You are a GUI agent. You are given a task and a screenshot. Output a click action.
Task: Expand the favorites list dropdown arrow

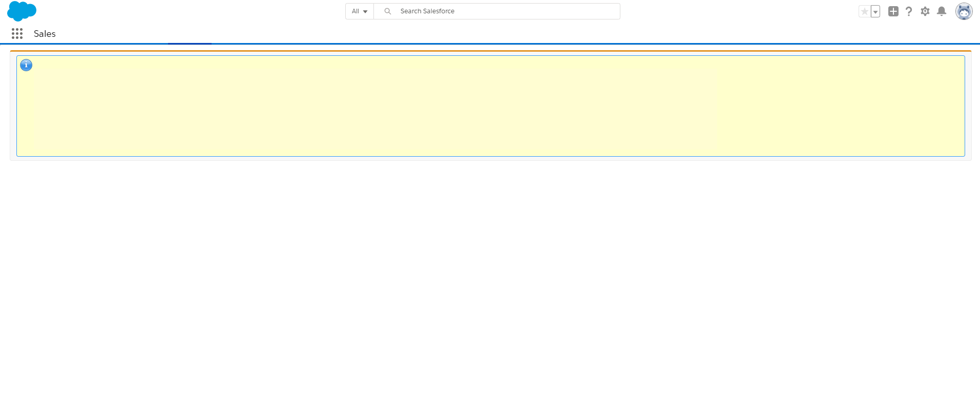pos(875,11)
